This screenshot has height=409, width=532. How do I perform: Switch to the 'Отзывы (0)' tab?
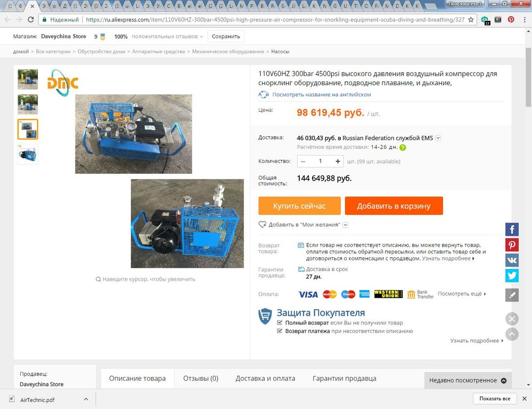(x=201, y=379)
